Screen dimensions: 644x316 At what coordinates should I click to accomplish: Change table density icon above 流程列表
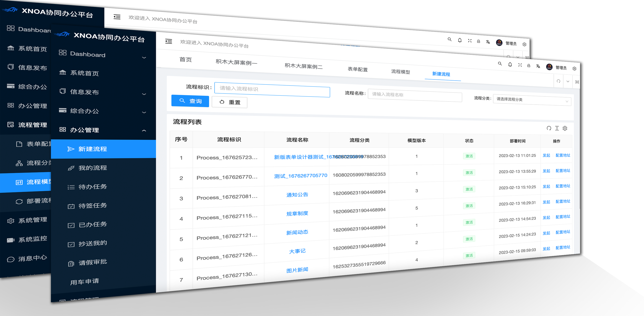(557, 128)
